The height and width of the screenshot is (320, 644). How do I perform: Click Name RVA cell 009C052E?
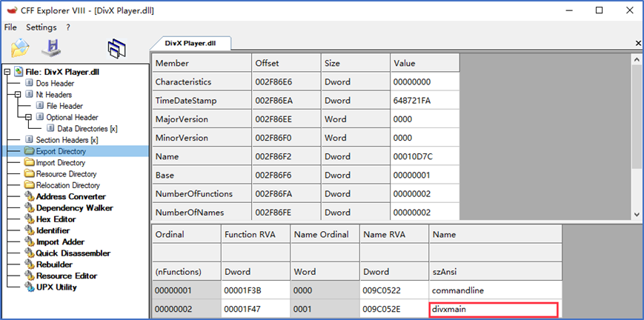click(394, 309)
